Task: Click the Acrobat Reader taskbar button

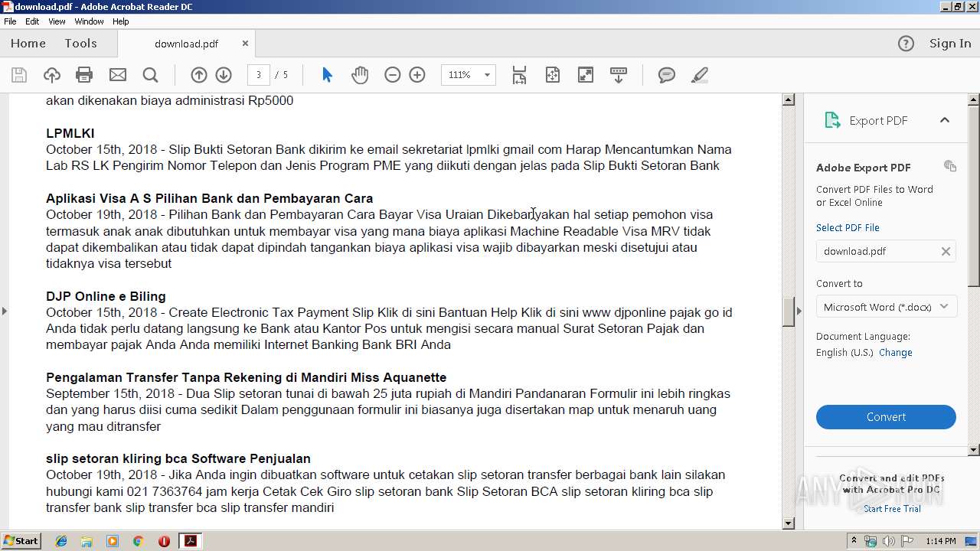Action: (x=190, y=541)
